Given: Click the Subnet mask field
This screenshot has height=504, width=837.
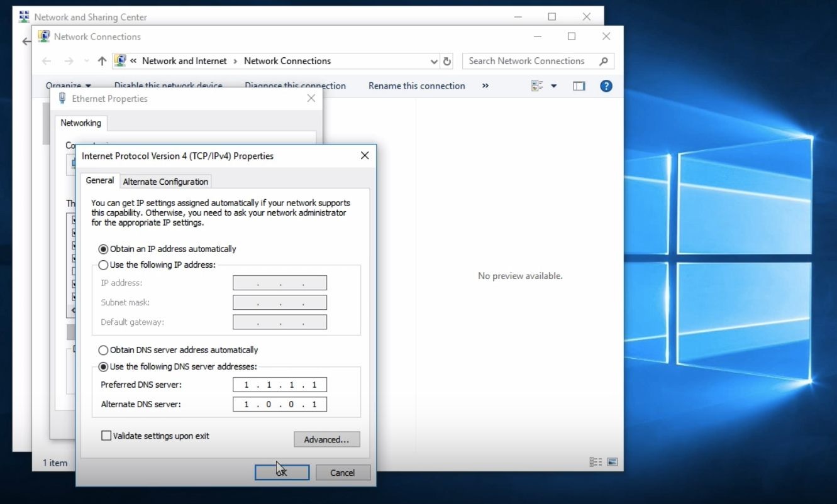Looking at the screenshot, I should click(280, 302).
